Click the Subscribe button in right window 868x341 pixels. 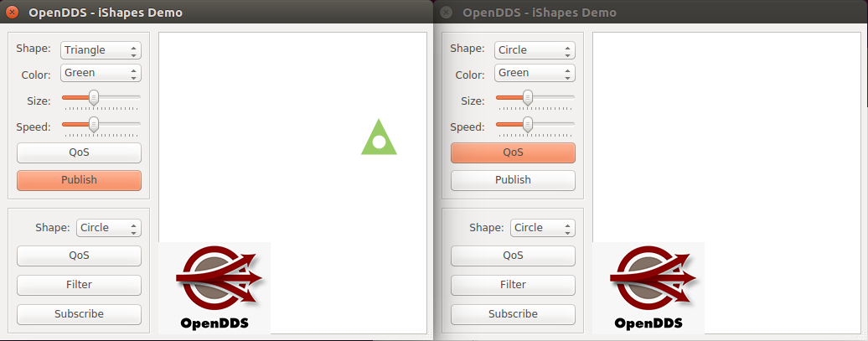(513, 314)
